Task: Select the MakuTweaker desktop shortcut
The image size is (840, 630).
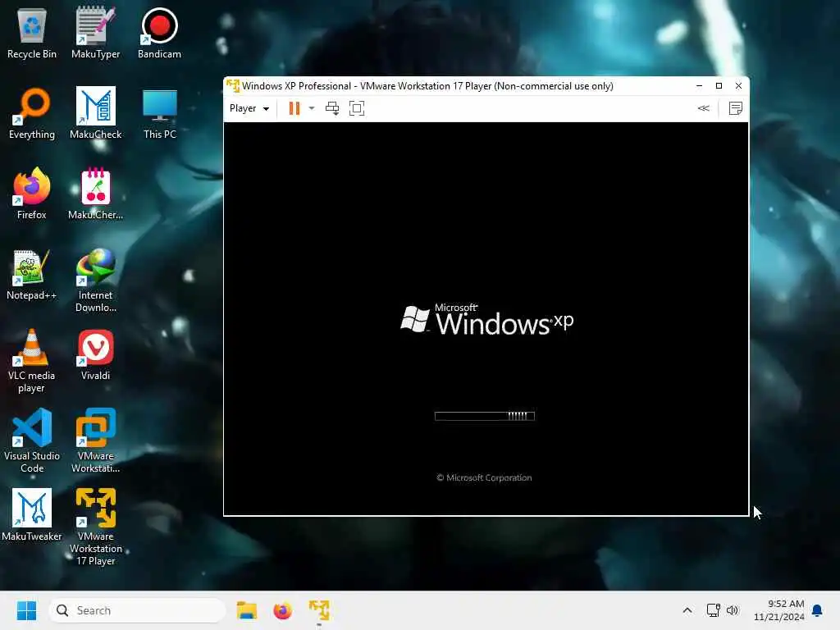Action: point(32,515)
